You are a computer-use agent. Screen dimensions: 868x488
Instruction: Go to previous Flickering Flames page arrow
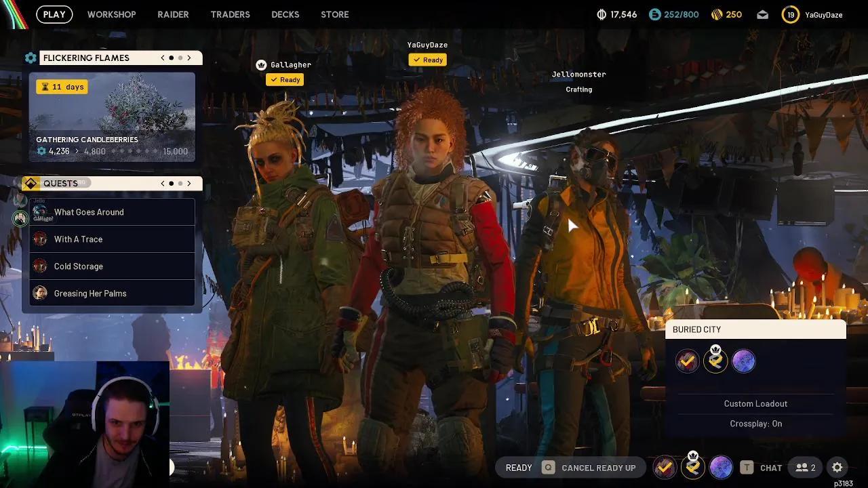(163, 58)
